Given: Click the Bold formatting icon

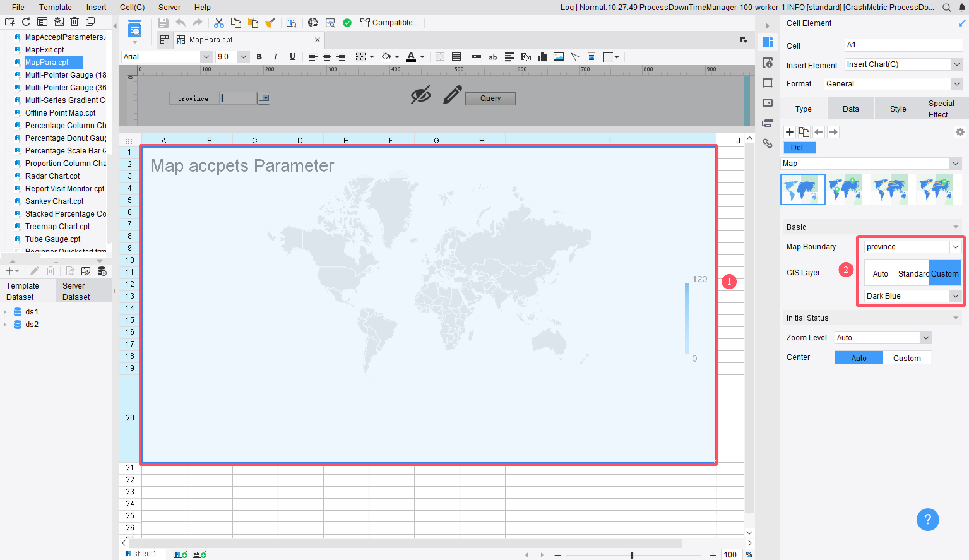Looking at the screenshot, I should point(259,57).
